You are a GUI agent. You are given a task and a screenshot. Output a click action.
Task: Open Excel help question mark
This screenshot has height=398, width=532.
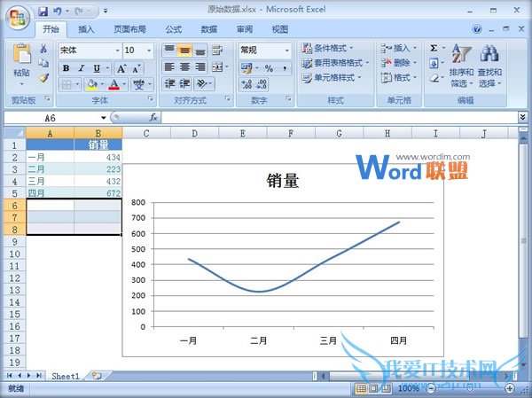[x=477, y=29]
